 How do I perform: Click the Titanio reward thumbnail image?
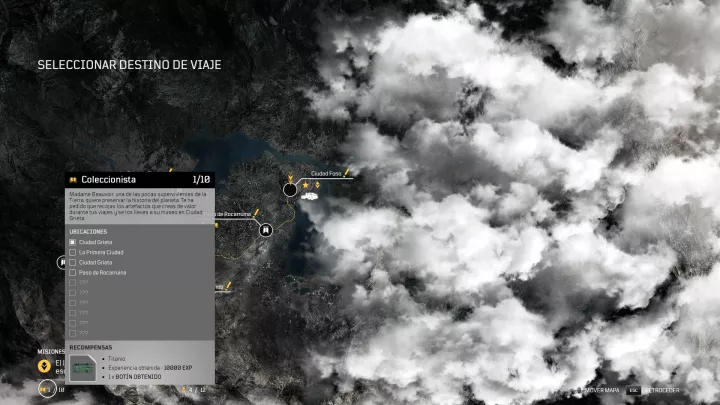point(83,367)
